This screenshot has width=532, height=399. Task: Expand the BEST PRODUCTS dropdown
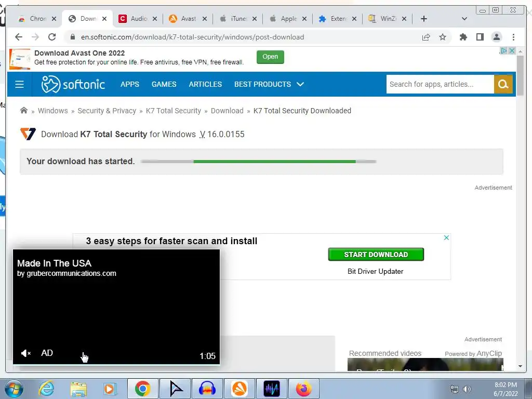[269, 84]
